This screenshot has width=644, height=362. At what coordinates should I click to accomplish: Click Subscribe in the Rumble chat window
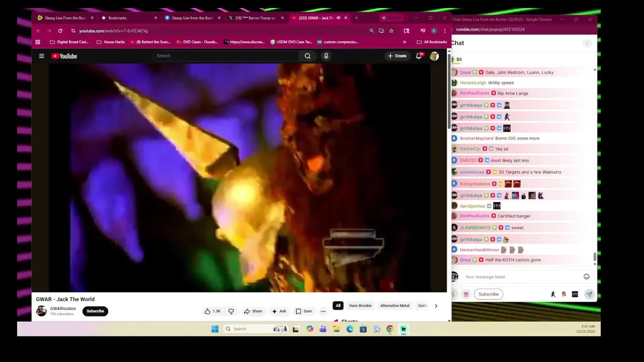[x=489, y=294]
